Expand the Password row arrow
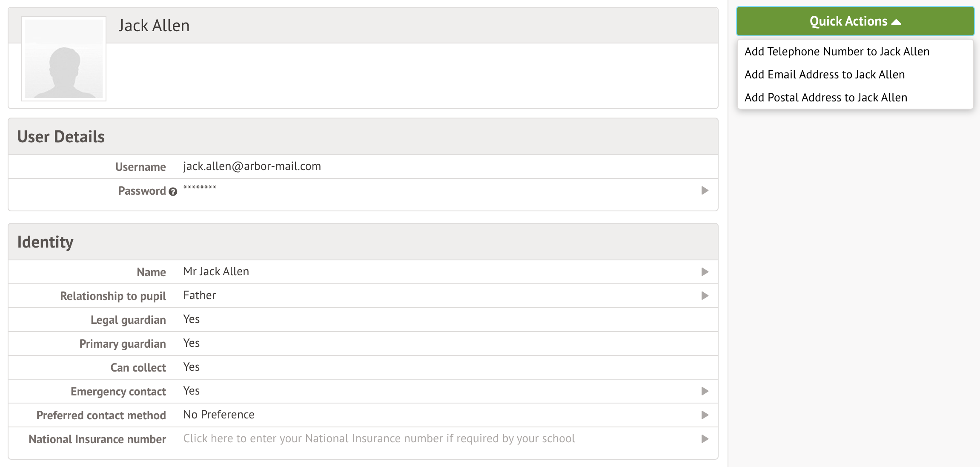 pyautogui.click(x=705, y=190)
